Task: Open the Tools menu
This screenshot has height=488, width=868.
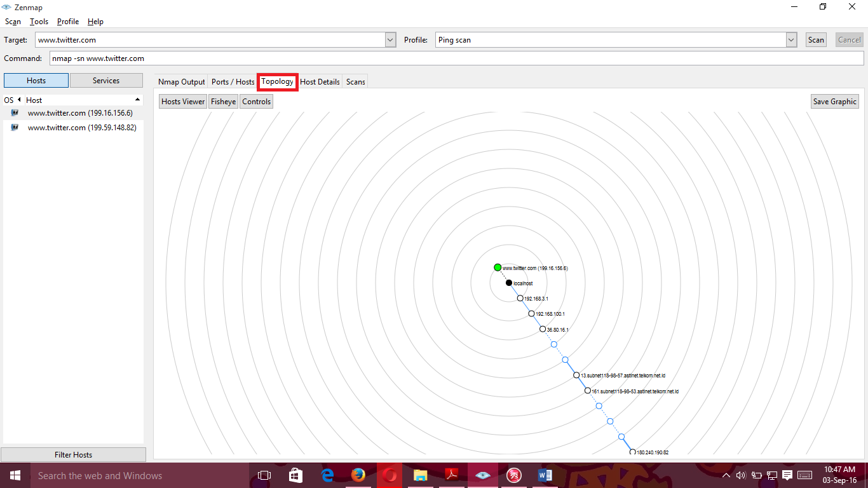Action: pos(39,21)
